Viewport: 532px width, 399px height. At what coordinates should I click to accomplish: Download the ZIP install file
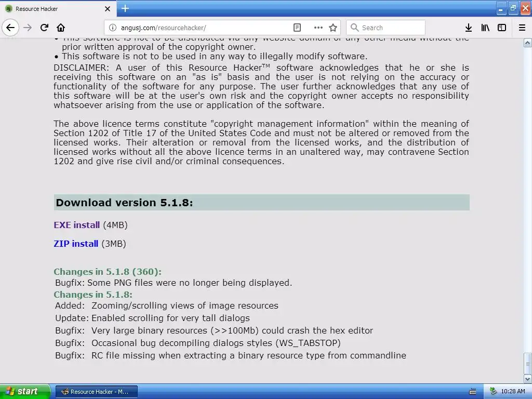point(76,244)
